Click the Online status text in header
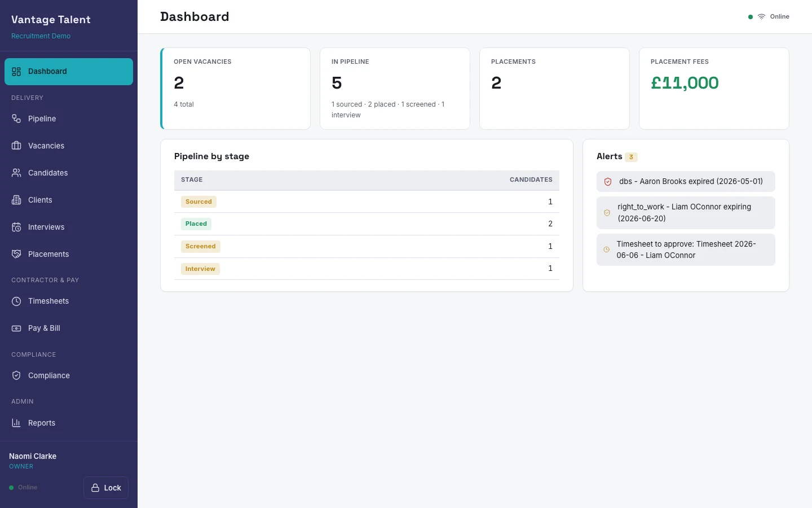812x508 pixels. (x=780, y=17)
